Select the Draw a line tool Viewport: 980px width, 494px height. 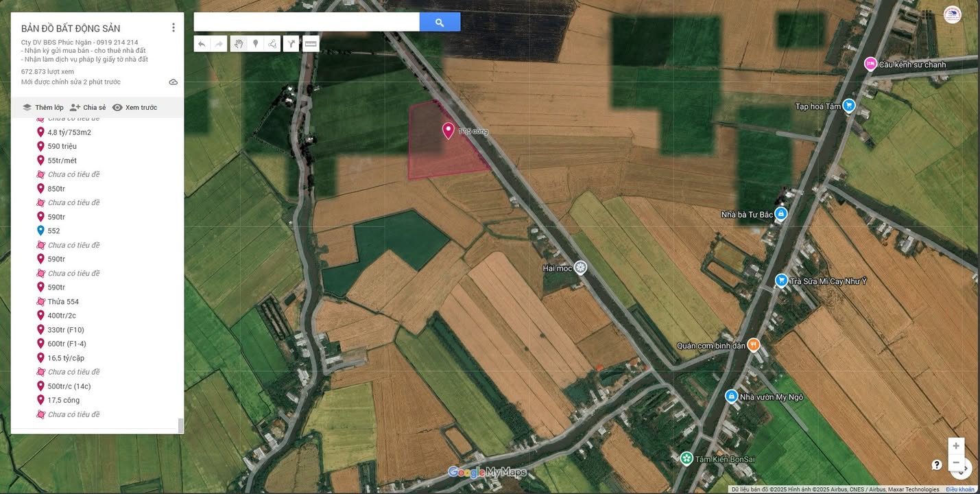click(x=272, y=43)
